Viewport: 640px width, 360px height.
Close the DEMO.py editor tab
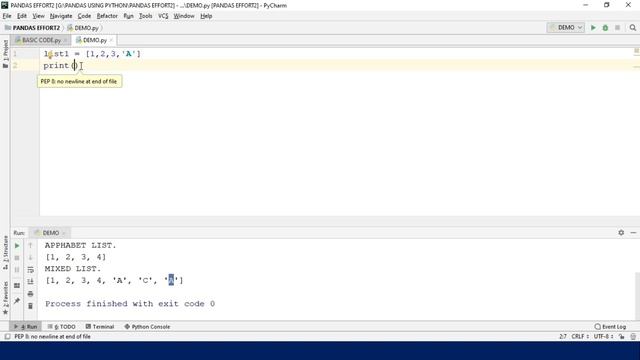coord(111,40)
